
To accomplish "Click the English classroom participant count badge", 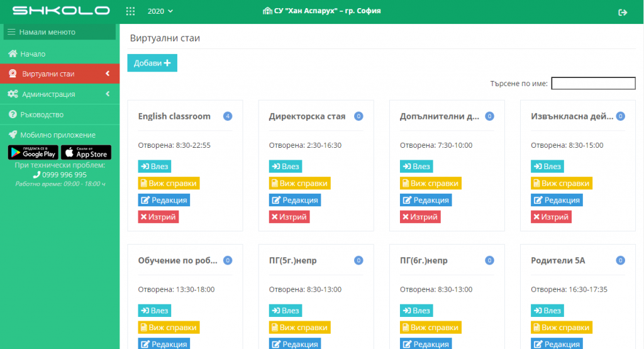I will tap(228, 116).
